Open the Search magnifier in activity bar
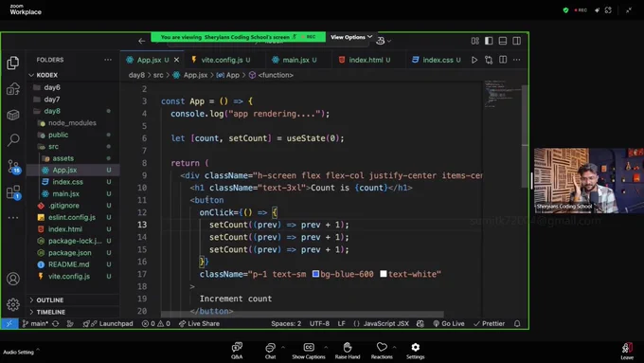Screen dimensions: 644x363 click(13, 140)
